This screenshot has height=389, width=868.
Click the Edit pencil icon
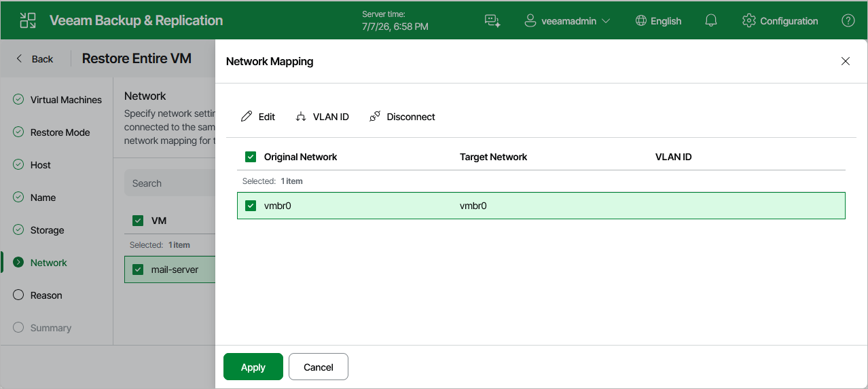247,117
